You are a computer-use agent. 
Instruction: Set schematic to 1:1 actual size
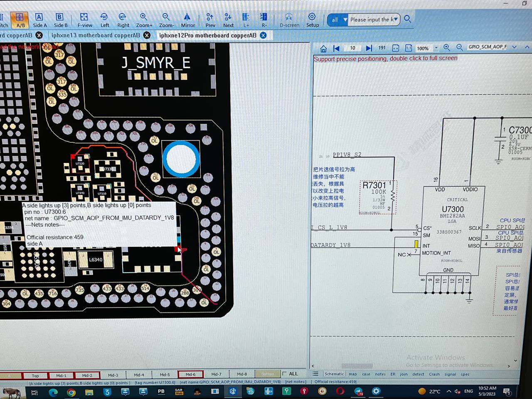[409, 48]
